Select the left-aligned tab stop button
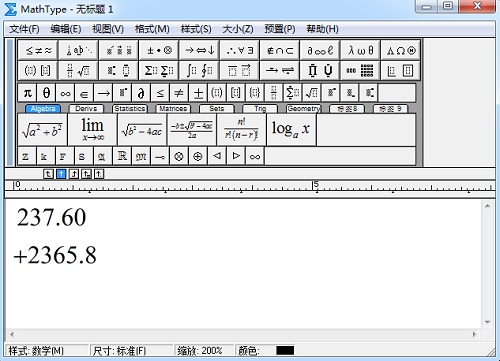Screen dimensions: 500x361 click(48, 174)
